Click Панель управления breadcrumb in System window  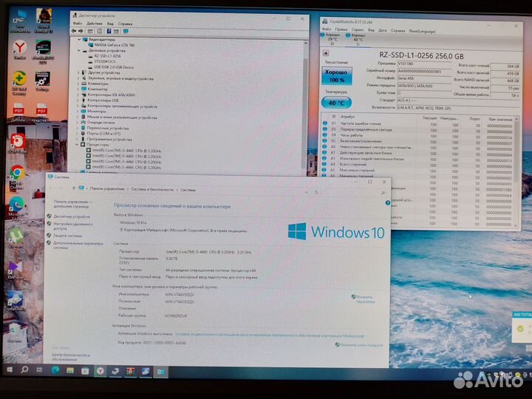point(107,188)
